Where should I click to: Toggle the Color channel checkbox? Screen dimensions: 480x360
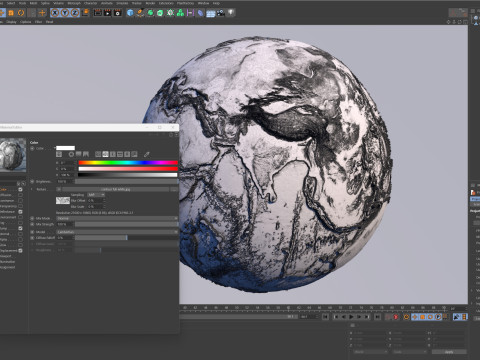coord(20,189)
